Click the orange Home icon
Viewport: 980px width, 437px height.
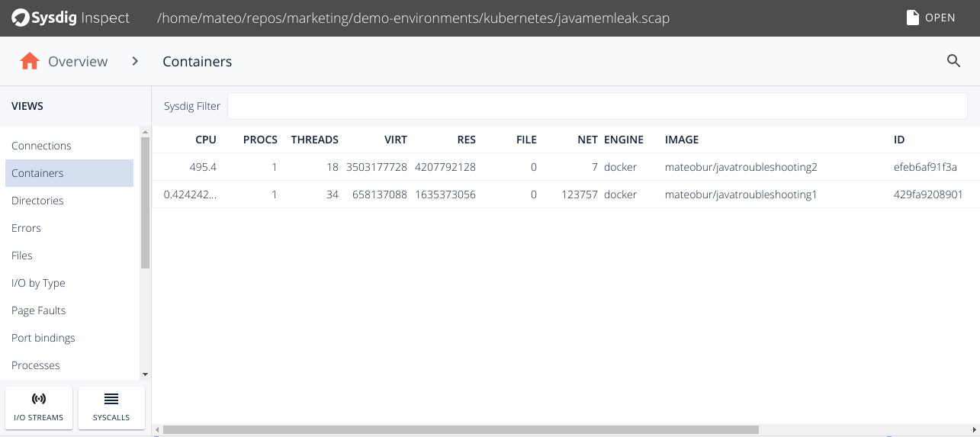(x=30, y=61)
